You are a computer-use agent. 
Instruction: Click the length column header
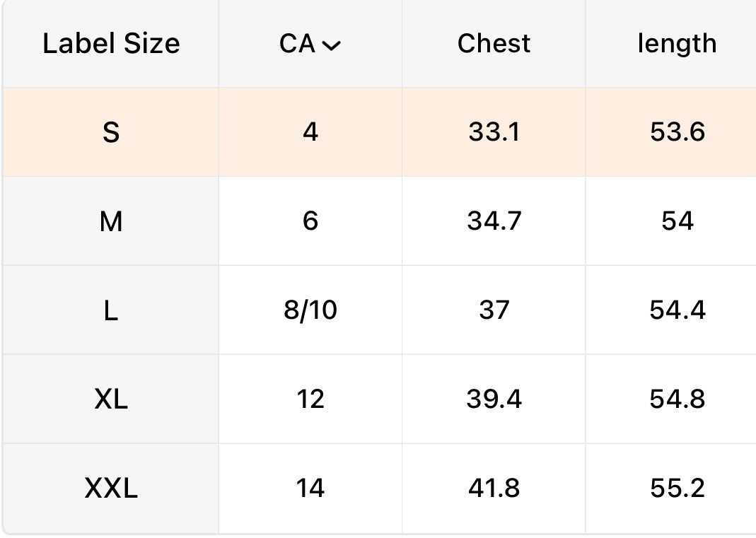pyautogui.click(x=677, y=44)
